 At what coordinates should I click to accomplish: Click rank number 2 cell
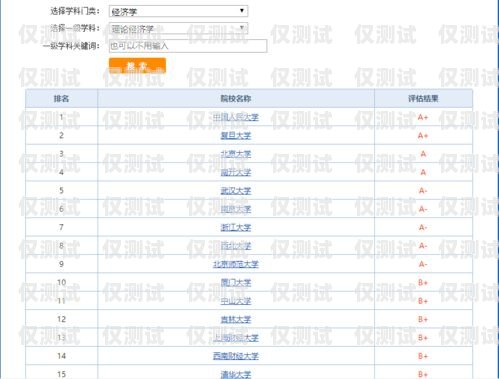tap(61, 135)
